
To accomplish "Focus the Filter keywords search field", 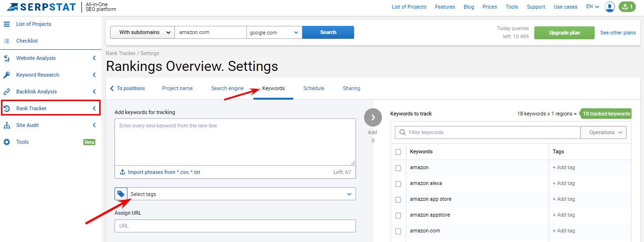I will click(487, 132).
